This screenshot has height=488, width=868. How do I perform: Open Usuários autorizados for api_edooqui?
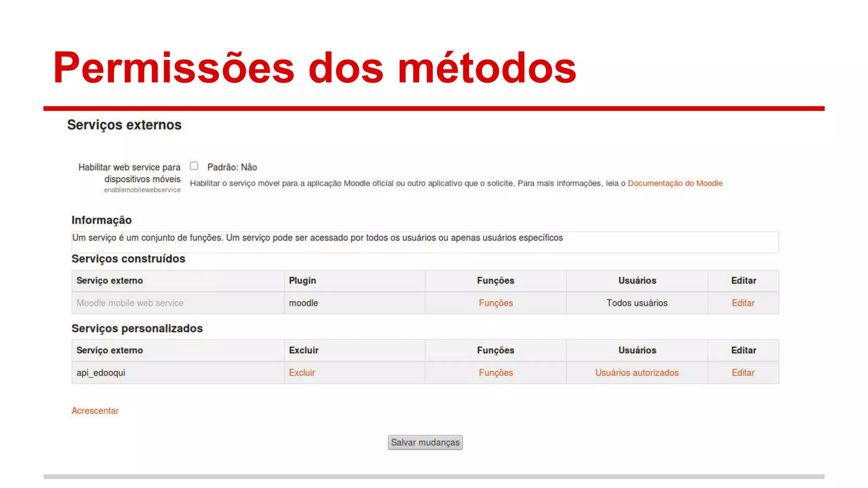(637, 373)
